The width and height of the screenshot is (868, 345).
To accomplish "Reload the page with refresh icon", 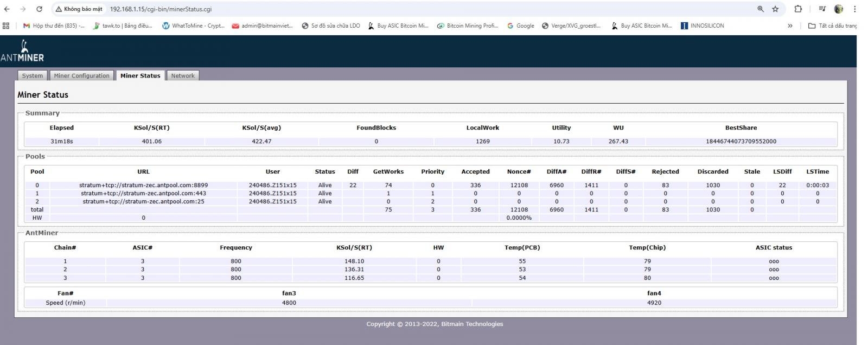I will point(39,9).
